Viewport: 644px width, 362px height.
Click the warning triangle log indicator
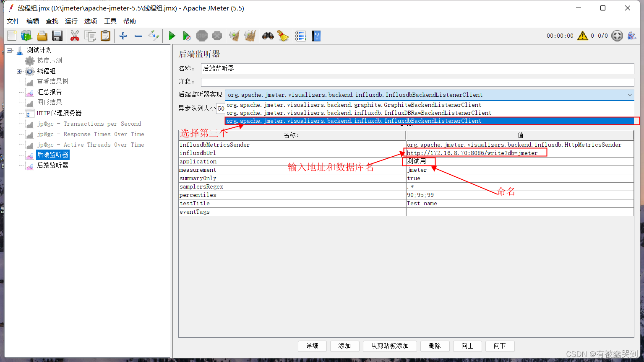tap(582, 36)
